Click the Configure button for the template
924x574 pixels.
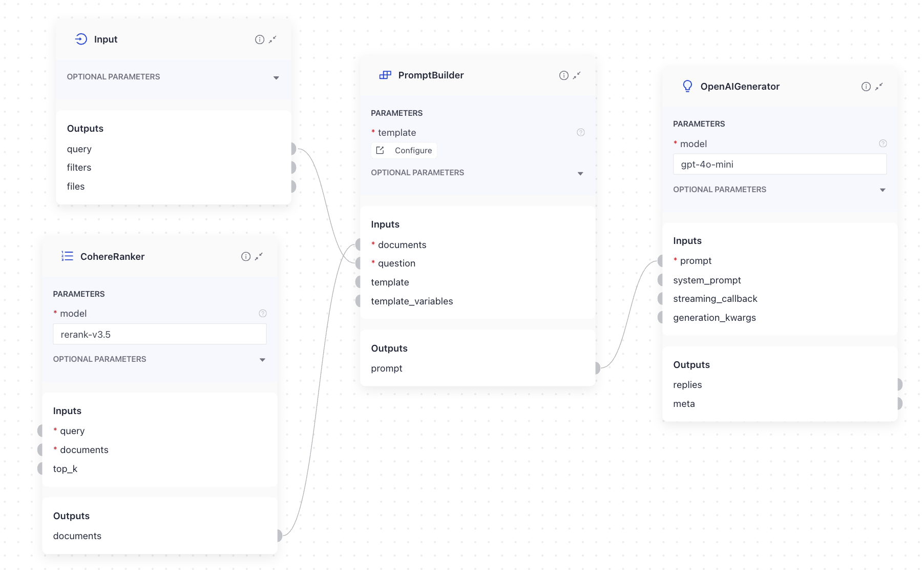pos(404,150)
